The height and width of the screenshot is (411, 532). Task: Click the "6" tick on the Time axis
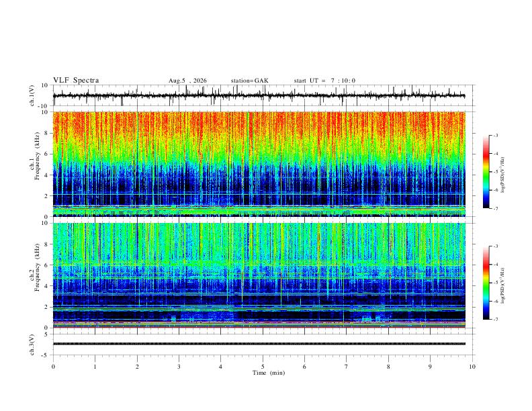coord(305,367)
